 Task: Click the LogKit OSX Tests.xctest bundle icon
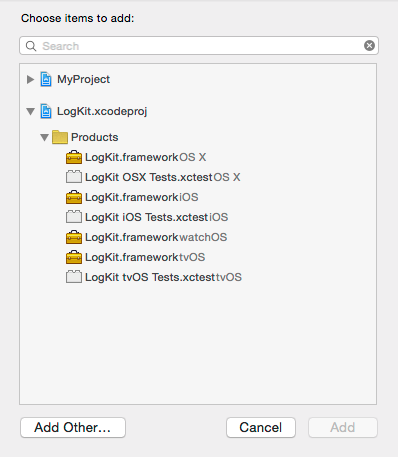(74, 177)
